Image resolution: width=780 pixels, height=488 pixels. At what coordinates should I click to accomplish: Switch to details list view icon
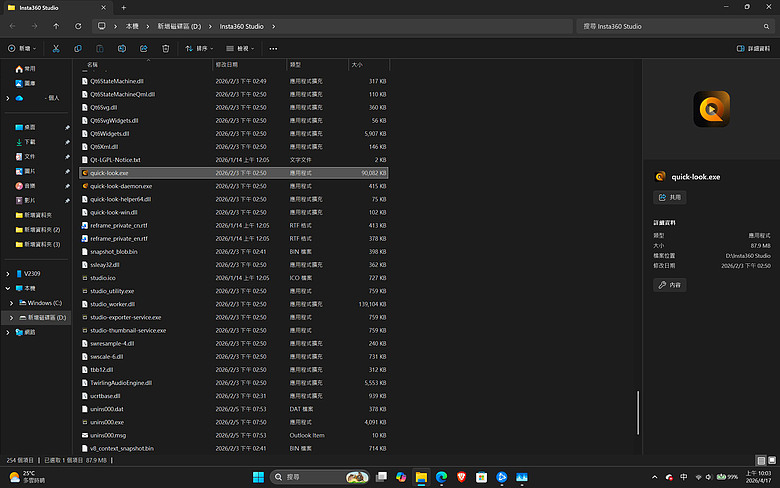click(x=761, y=460)
